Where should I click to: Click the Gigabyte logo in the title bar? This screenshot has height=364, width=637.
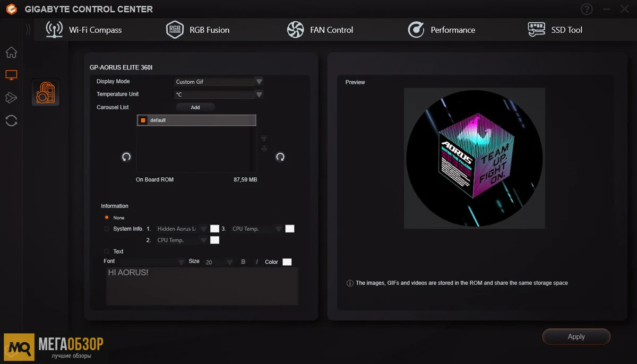11,10
